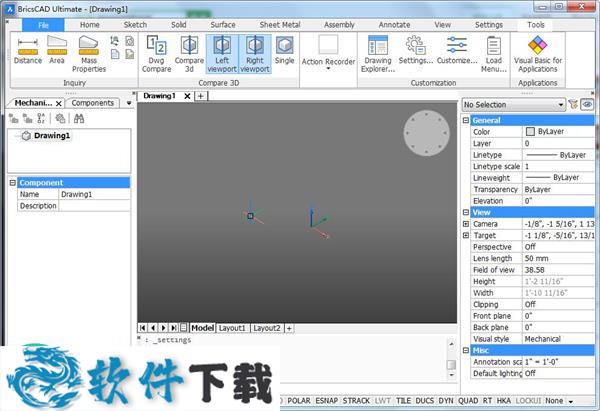Screen dimensions: 600x411
Task: Switch to Layout1 tab
Action: 232,328
